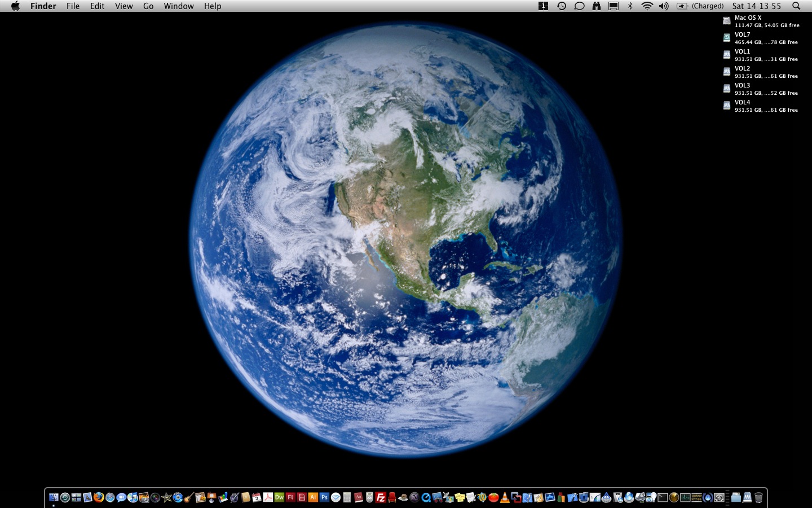Screen dimensions: 812x508
Task: Open Spotlight search magnifier
Action: coord(796,6)
